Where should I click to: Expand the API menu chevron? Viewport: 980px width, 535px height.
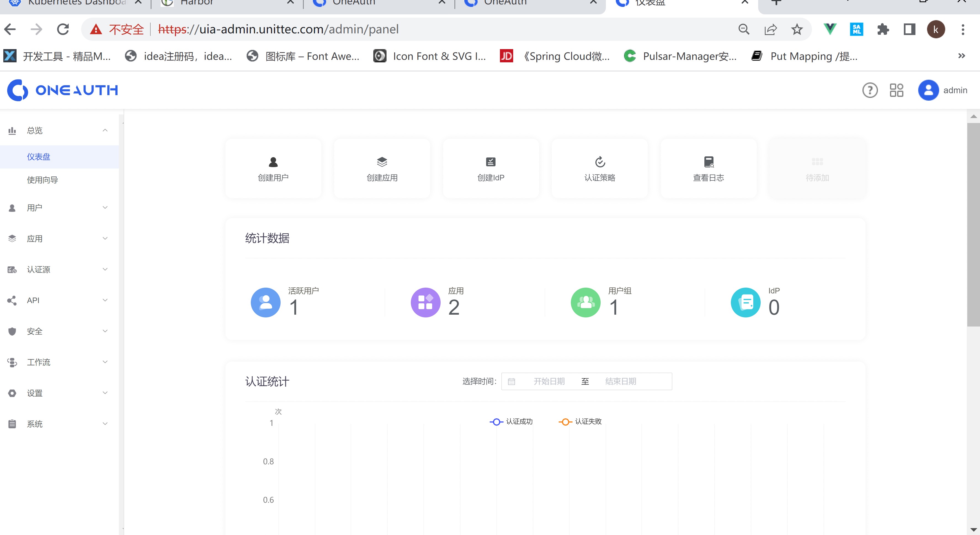tap(105, 300)
